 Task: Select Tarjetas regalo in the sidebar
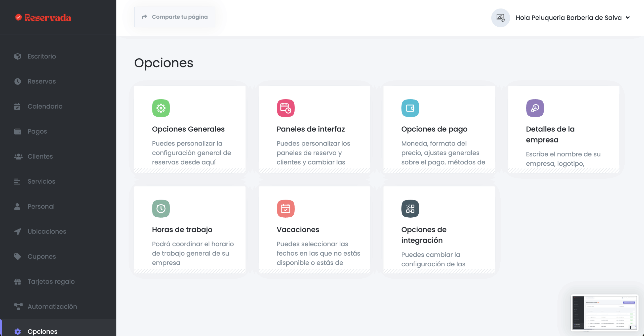point(51,281)
